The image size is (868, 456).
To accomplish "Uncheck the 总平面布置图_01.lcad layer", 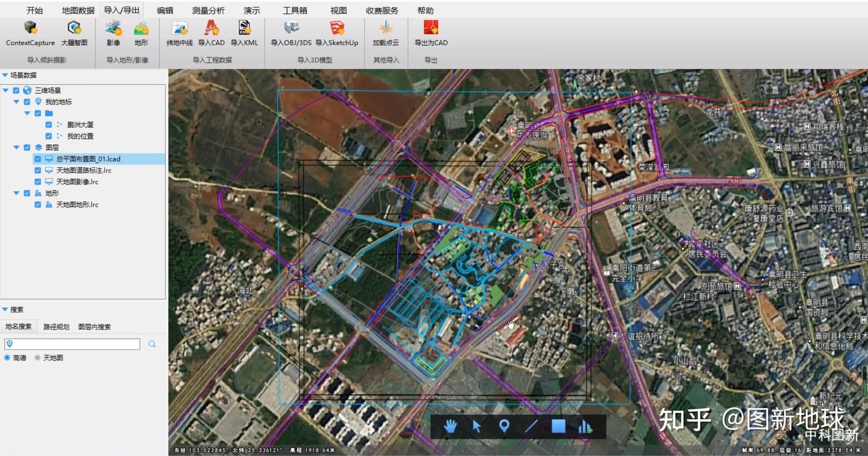I will coord(38,159).
